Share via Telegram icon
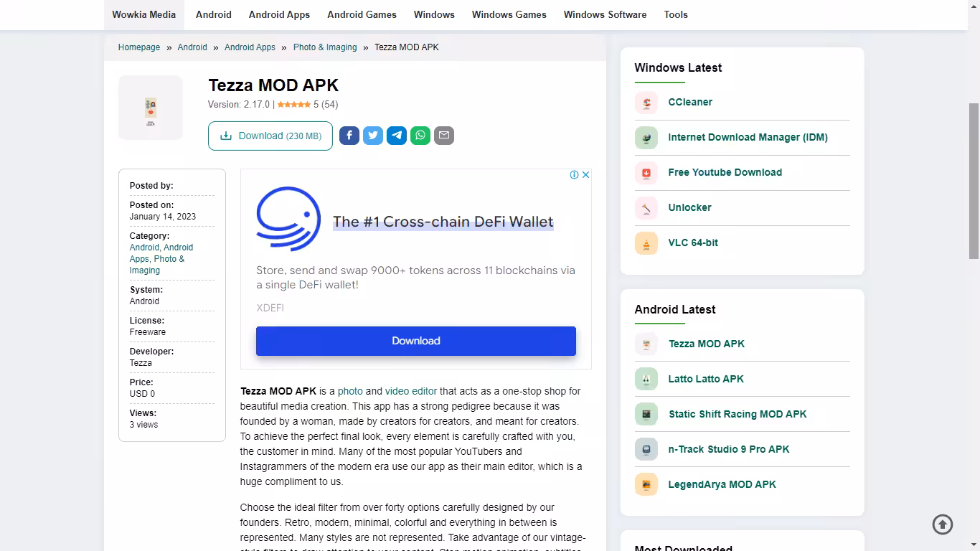The height and width of the screenshot is (551, 980). [x=397, y=136]
